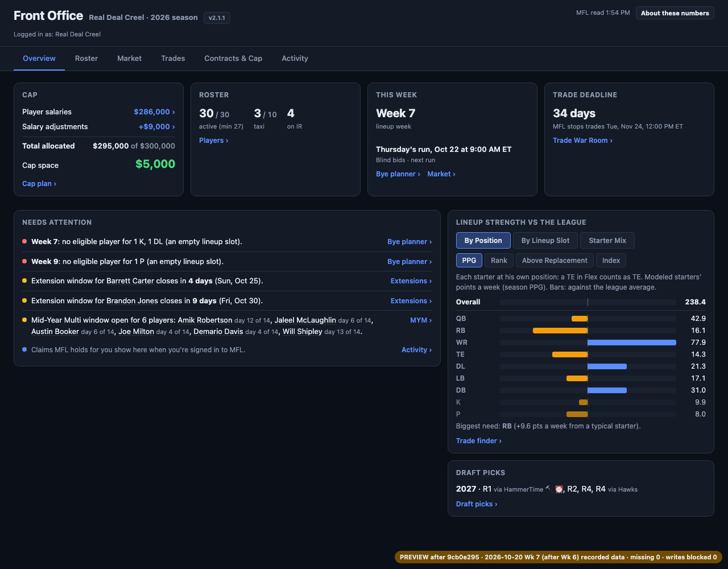
Task: Select the By Position view
Action: pos(483,241)
